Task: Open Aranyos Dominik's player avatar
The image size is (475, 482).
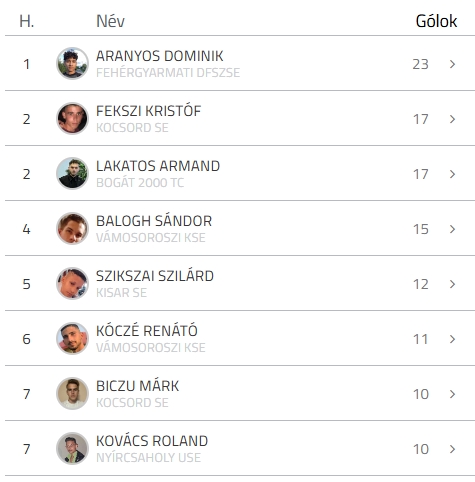Action: (x=72, y=63)
